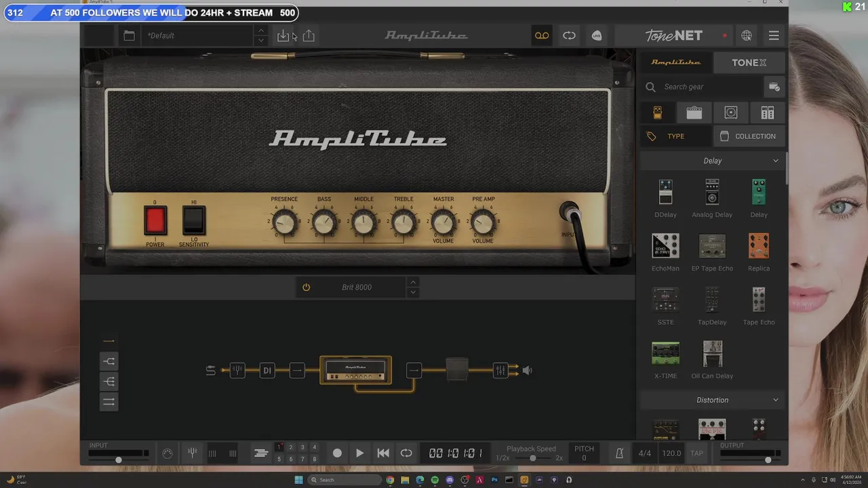Toggle the HI/LO SENSITIVITY switch
The width and height of the screenshot is (868, 488).
click(x=194, y=220)
